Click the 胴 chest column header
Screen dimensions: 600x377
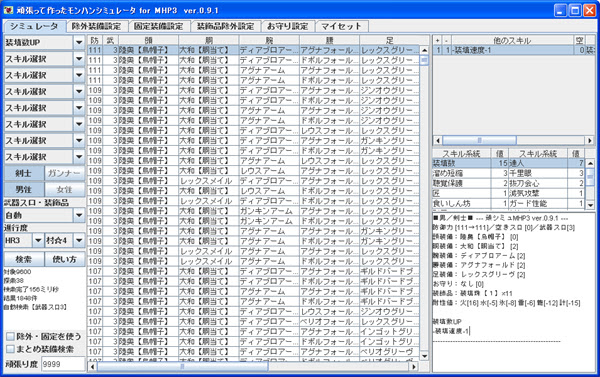click(209, 40)
